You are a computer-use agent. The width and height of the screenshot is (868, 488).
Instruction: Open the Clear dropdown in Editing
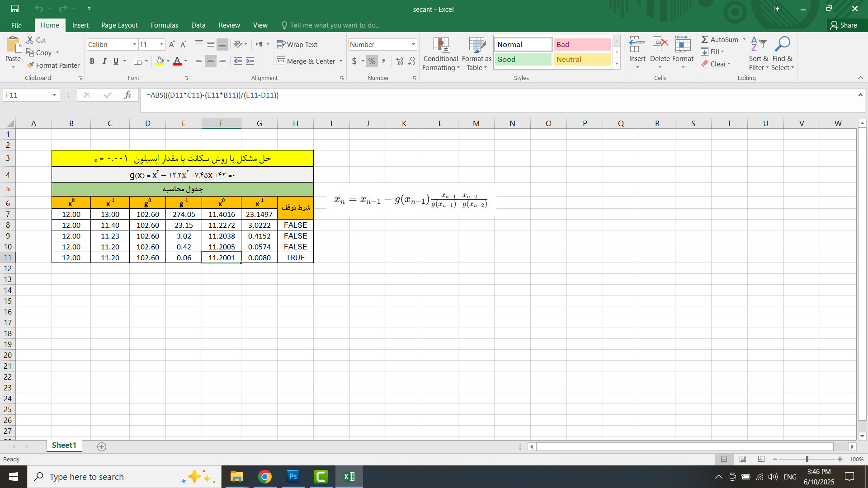coord(716,64)
